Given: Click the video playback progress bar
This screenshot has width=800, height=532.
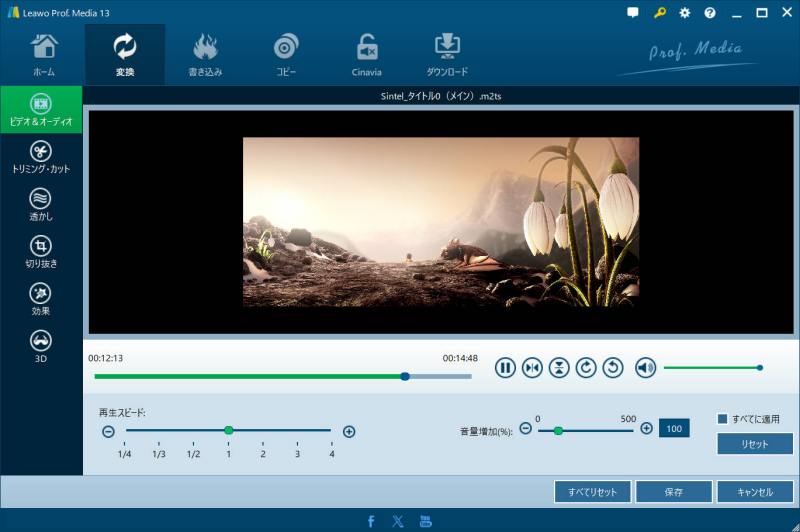Looking at the screenshot, I should 283,376.
